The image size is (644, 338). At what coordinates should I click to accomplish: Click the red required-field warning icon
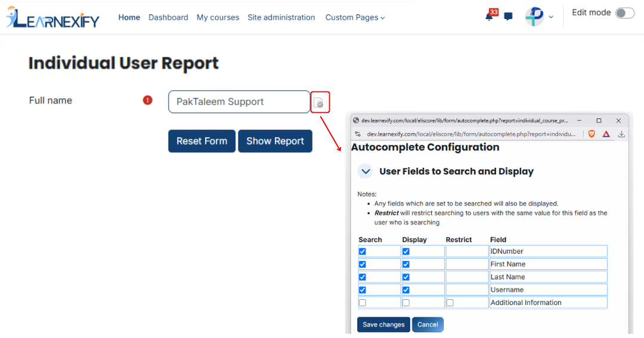tap(147, 100)
